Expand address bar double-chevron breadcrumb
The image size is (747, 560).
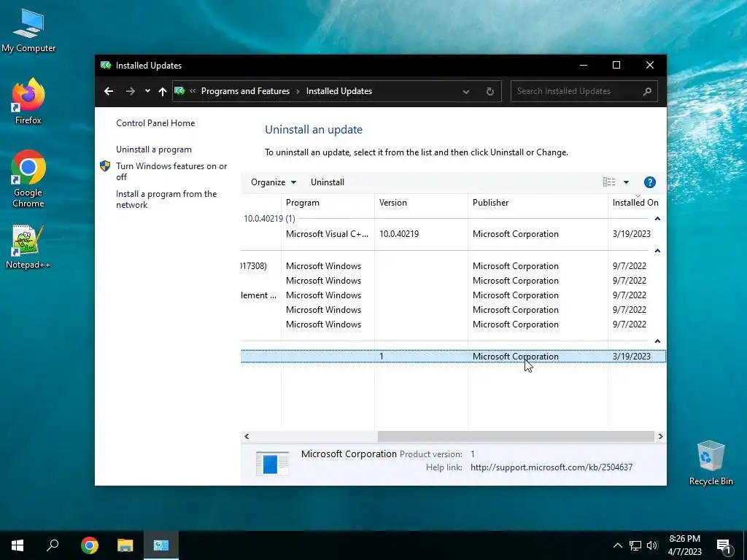coord(193,91)
